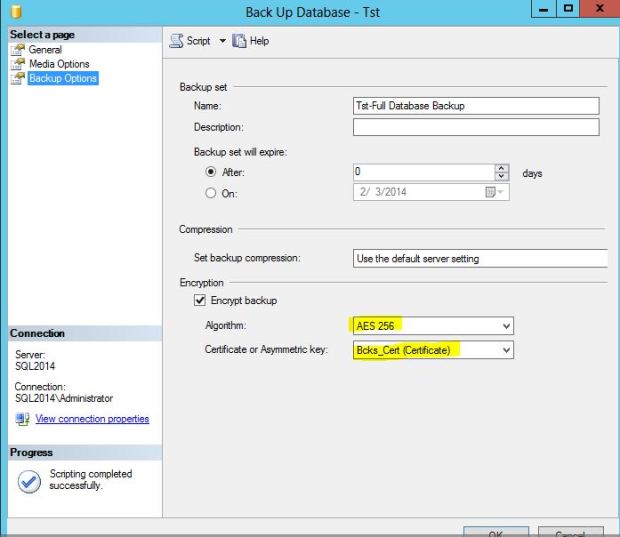Screen dimensions: 620x537
Task: Open the Certificate or Asymmetric key dropdown
Action: tap(506, 350)
